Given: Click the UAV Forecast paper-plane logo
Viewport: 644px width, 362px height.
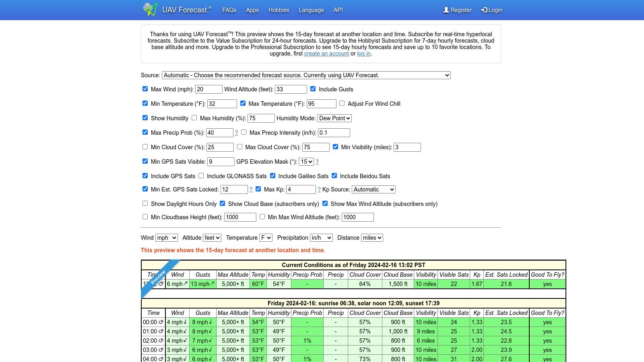Looking at the screenshot, I should click(150, 9).
